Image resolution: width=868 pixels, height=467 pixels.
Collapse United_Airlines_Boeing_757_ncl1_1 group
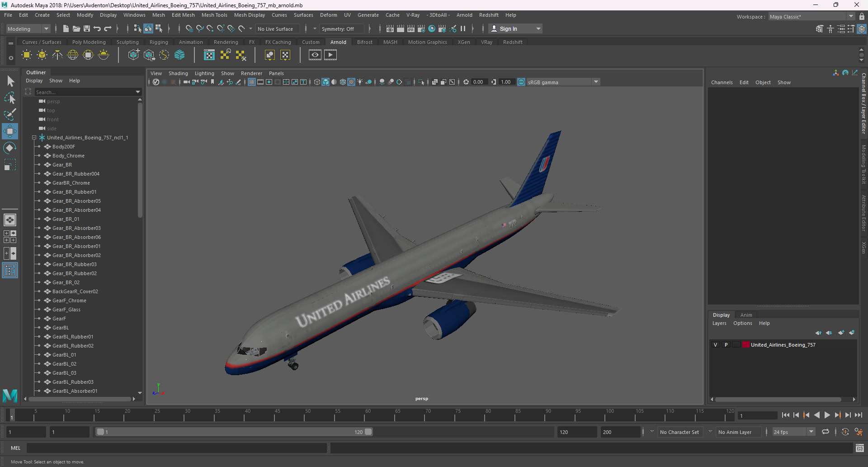[34, 138]
